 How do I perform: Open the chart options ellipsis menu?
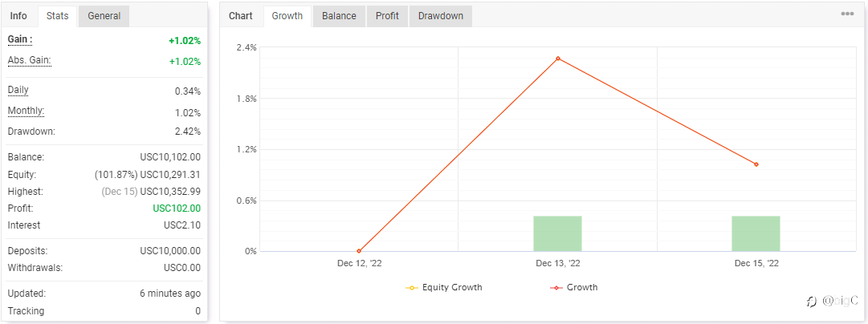click(x=847, y=14)
